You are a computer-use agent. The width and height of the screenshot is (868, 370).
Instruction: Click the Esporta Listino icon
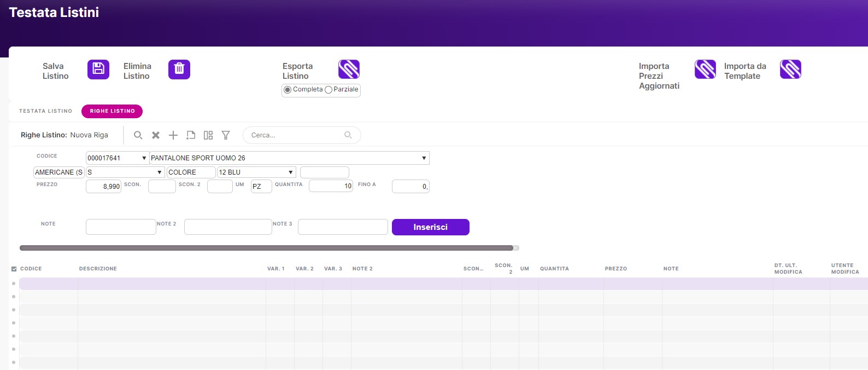point(349,70)
